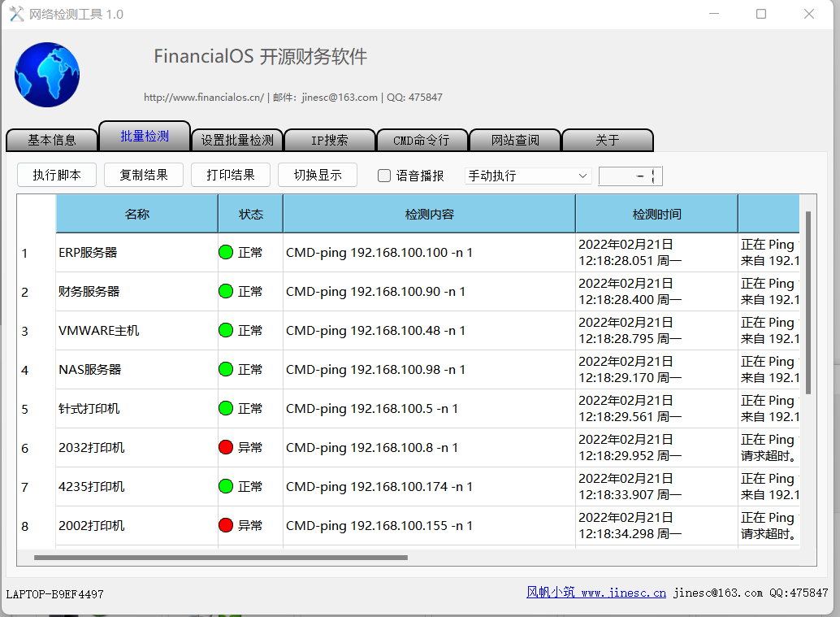Open the 风帆小筑 www.jinesc.cn link
The image size is (840, 617).
[x=595, y=593]
